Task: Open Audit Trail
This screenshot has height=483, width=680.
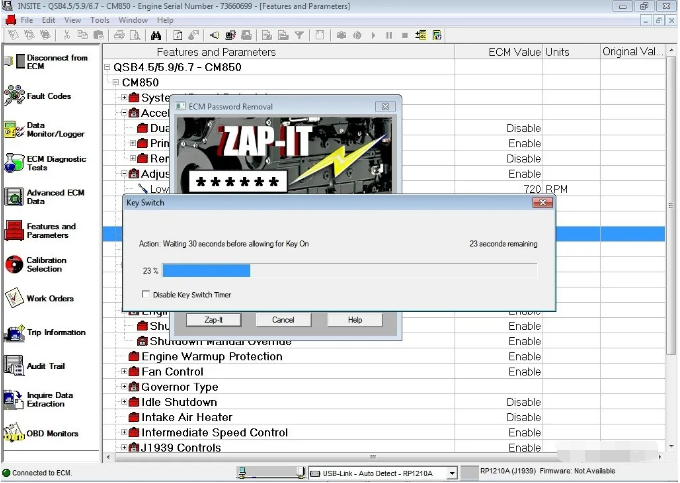Action: (x=34, y=366)
